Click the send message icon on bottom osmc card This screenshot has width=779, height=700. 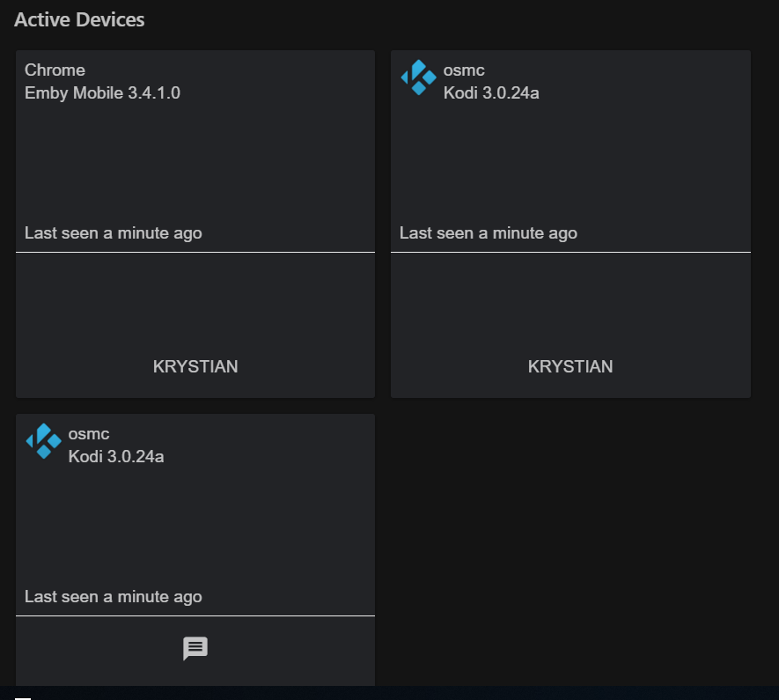click(195, 649)
